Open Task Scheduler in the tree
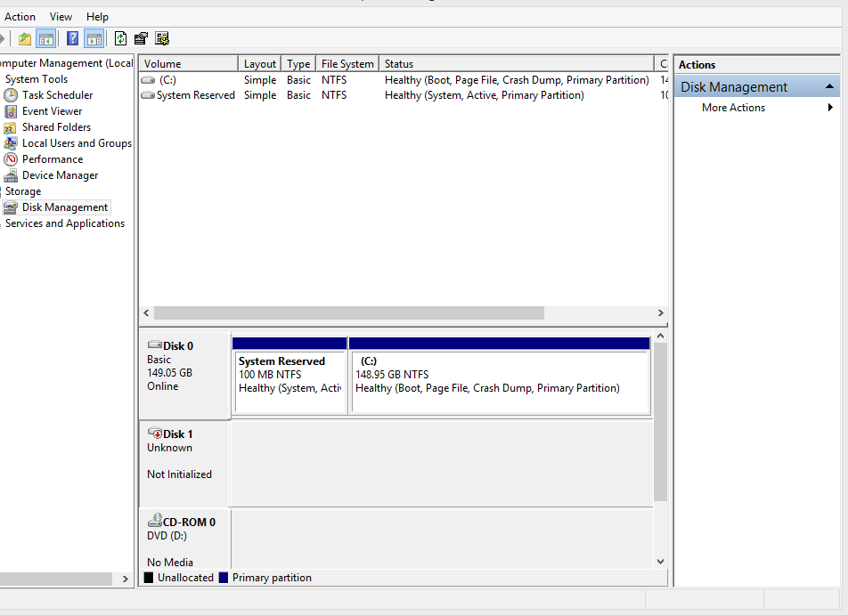 (57, 95)
